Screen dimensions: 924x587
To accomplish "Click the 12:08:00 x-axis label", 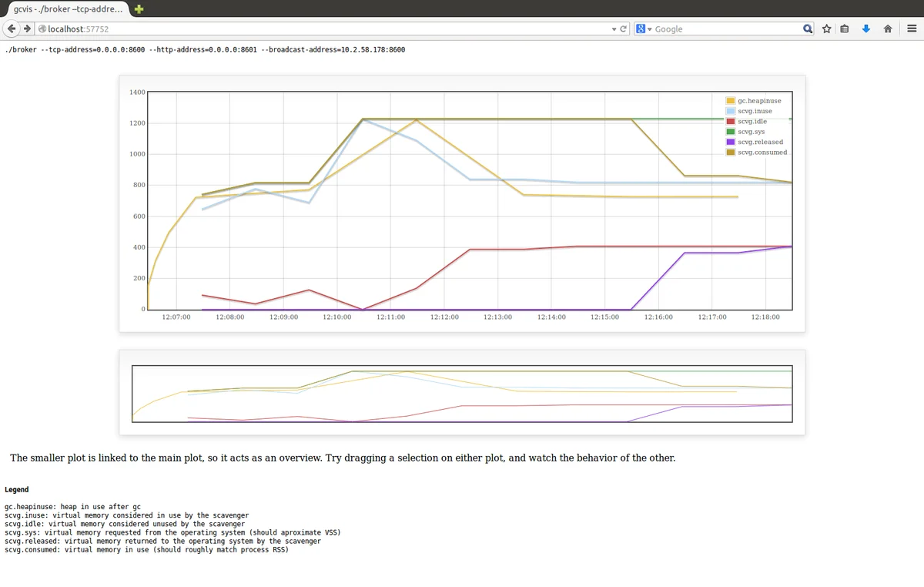I will tap(230, 317).
